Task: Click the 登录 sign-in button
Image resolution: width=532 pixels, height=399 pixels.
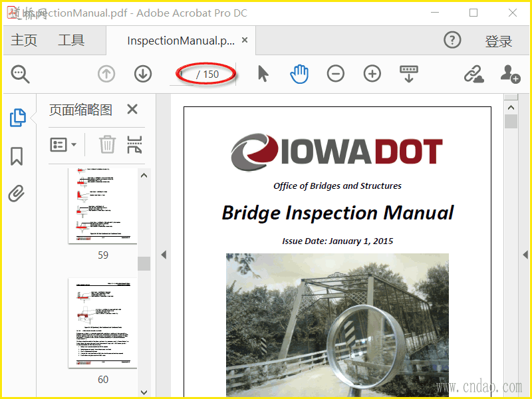Action: (x=498, y=41)
